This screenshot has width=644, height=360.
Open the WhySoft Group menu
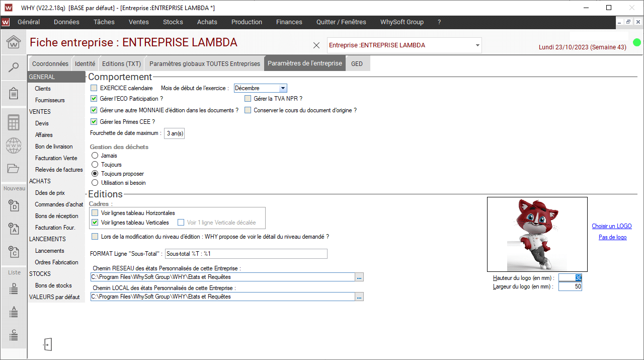(x=402, y=22)
